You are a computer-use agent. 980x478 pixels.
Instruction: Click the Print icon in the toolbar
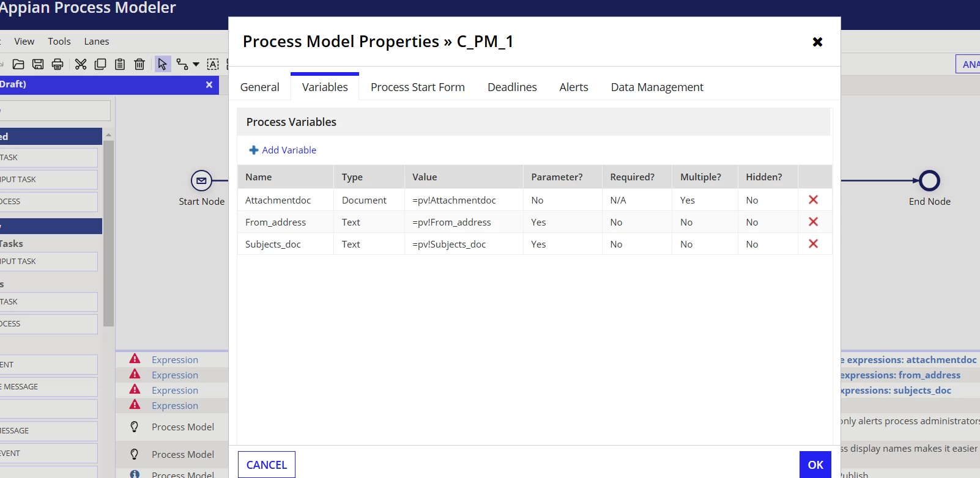pos(58,64)
